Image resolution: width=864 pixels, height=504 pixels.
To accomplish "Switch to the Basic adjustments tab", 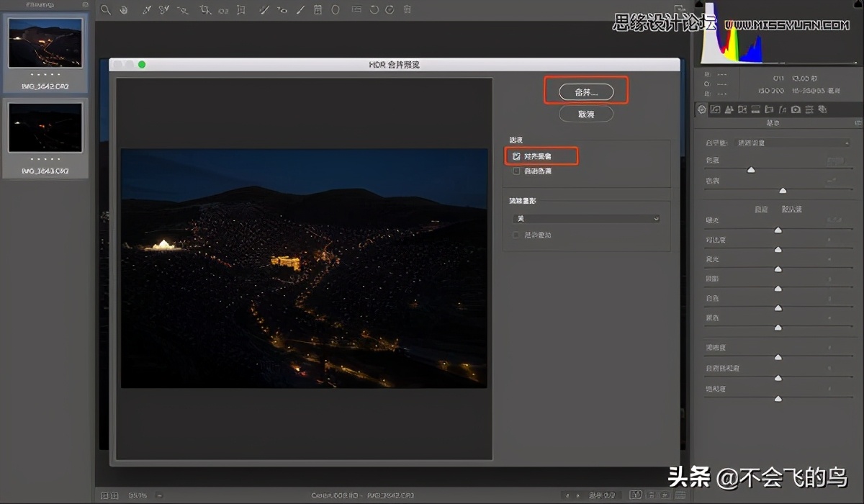I will 701,109.
